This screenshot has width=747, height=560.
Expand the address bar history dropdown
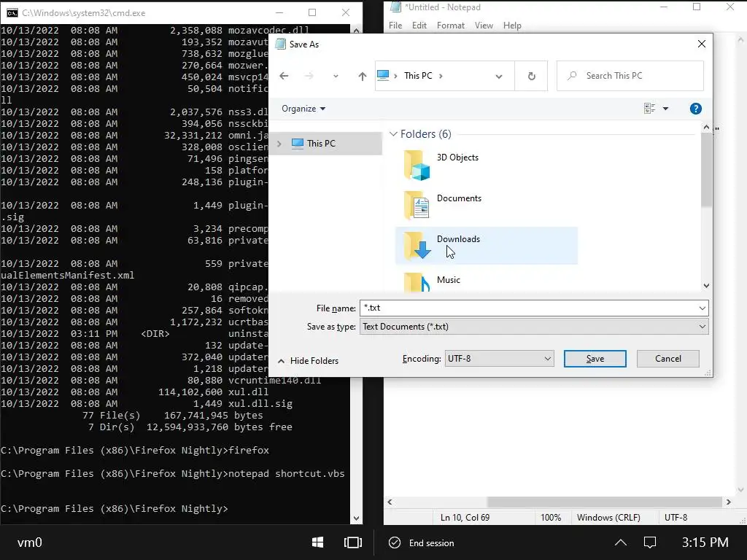(x=498, y=76)
